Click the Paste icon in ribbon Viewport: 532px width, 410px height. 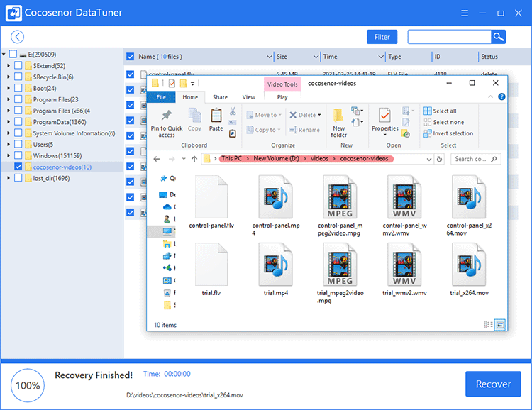pyautogui.click(x=216, y=116)
